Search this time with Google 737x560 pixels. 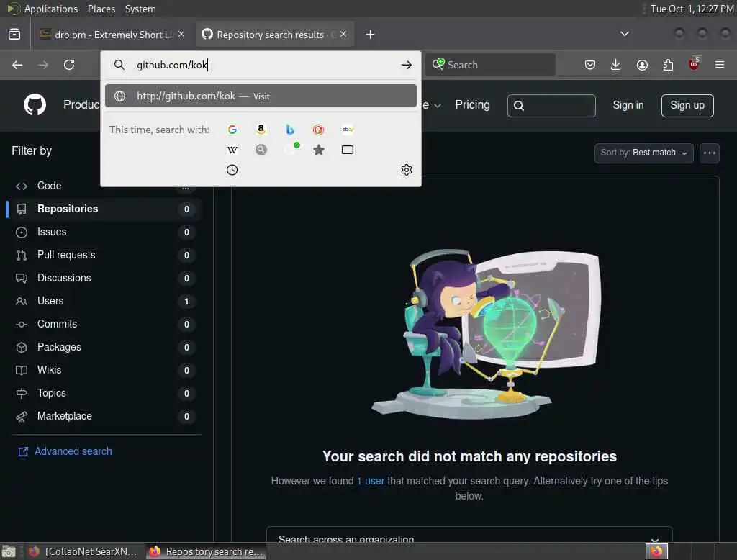[x=232, y=130]
